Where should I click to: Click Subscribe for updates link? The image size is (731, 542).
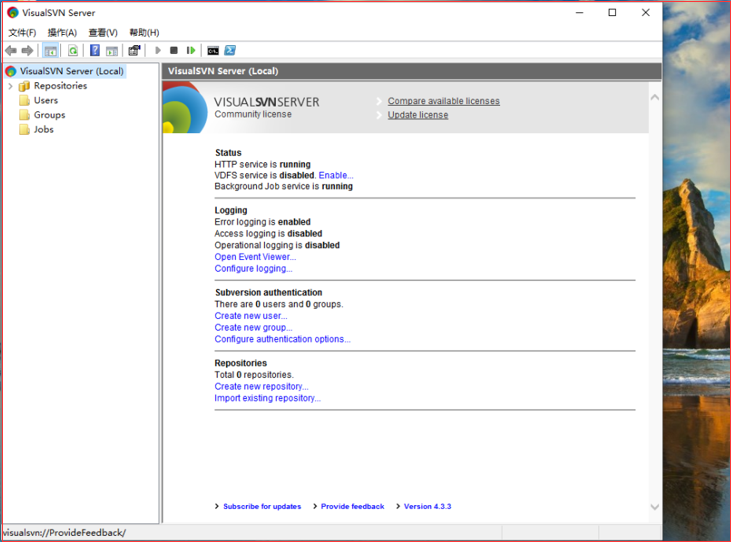[262, 507]
